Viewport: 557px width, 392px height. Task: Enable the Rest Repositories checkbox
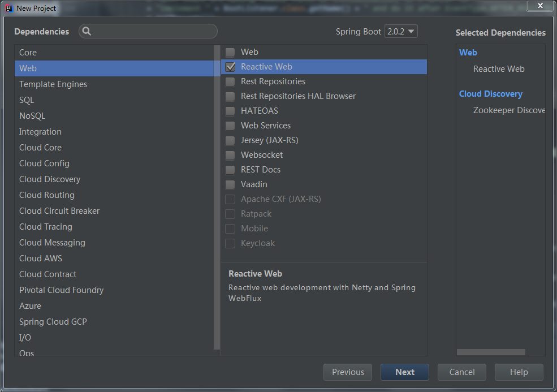230,81
